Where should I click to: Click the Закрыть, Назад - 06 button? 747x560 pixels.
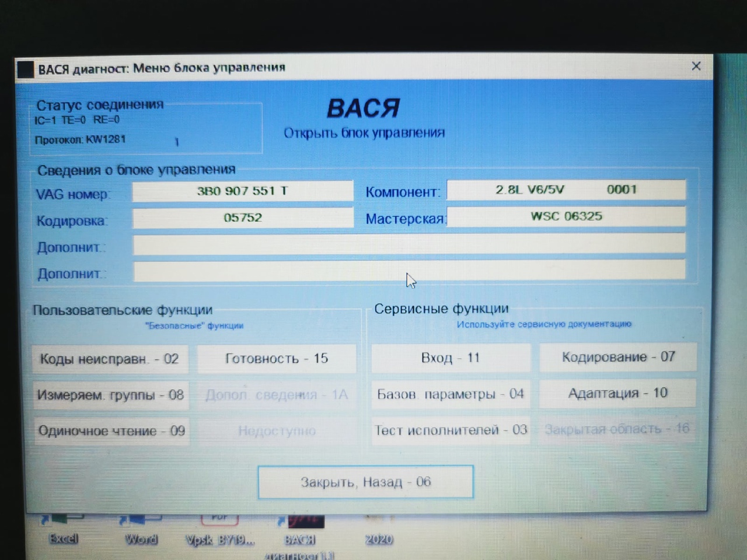[x=365, y=482]
